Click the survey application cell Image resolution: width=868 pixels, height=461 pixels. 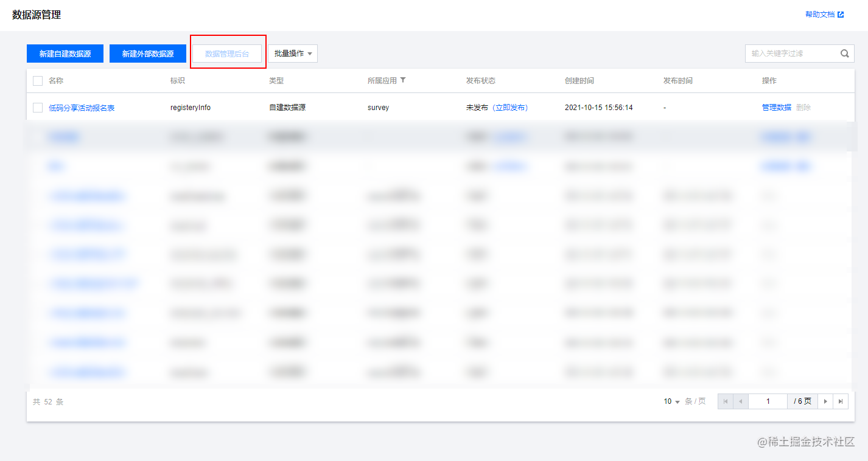(378, 108)
